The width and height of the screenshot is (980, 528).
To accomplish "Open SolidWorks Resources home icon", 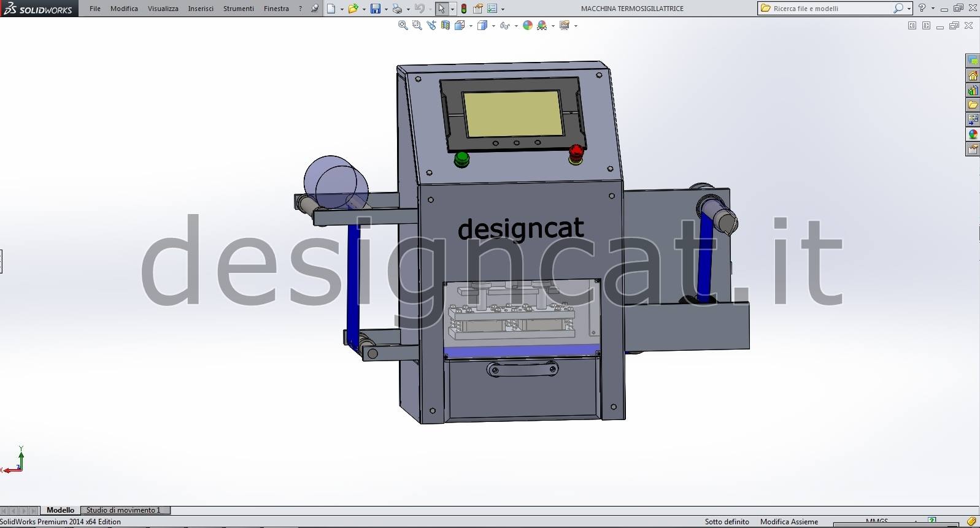I will coord(973,75).
